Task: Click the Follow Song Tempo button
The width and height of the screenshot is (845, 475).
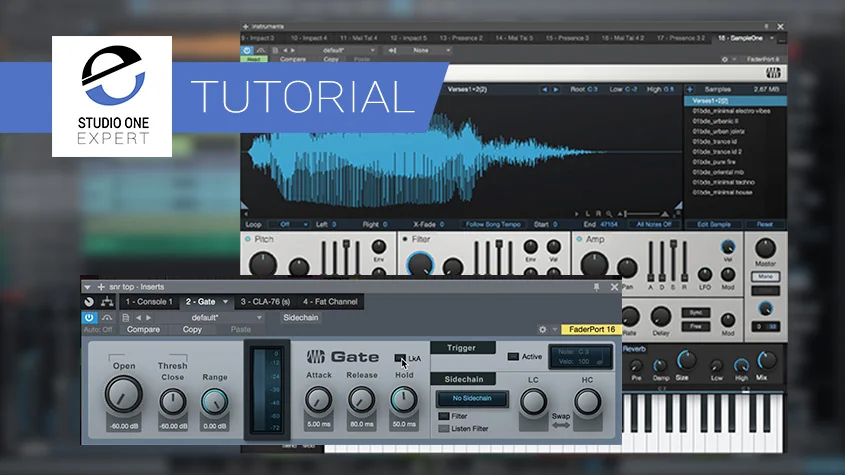Action: click(493, 224)
